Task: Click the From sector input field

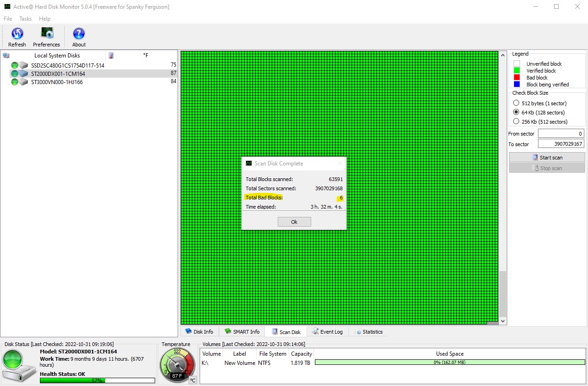Action: [560, 134]
